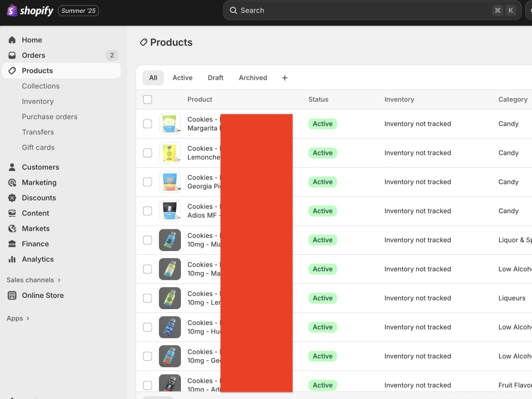Check the 10mg Hu product checkbox
Viewport: 532px width, 399px height.
[147, 327]
